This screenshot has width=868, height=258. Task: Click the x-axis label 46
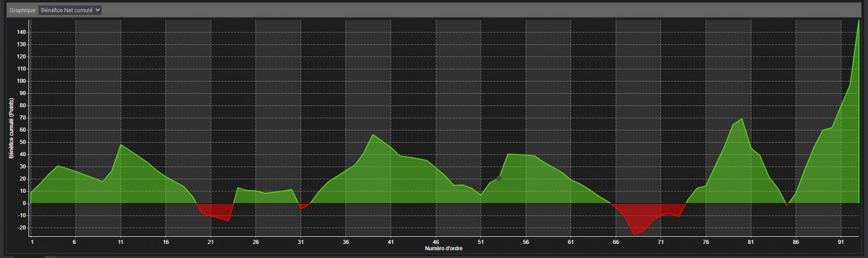436,242
